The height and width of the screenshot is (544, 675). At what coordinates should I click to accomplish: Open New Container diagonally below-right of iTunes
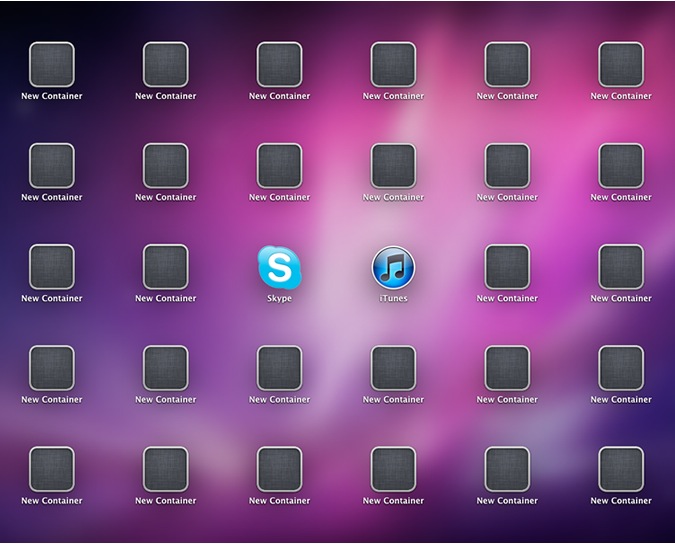507,368
